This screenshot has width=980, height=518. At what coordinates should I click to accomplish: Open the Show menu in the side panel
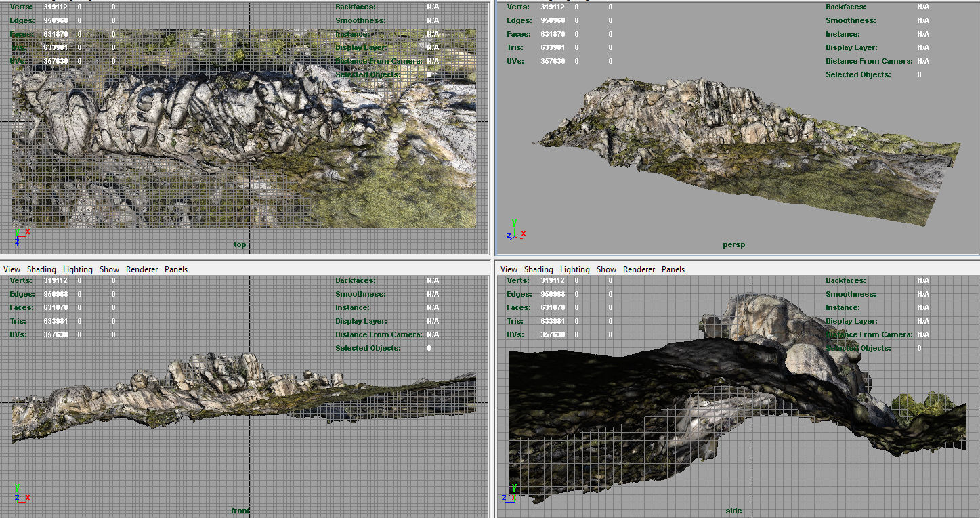606,269
